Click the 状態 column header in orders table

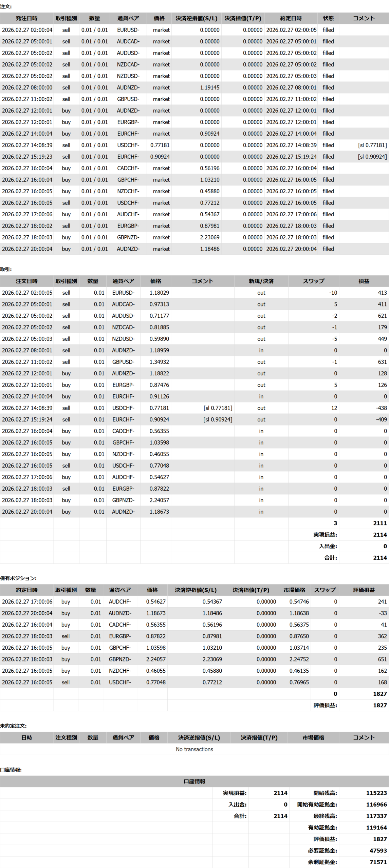click(x=328, y=18)
